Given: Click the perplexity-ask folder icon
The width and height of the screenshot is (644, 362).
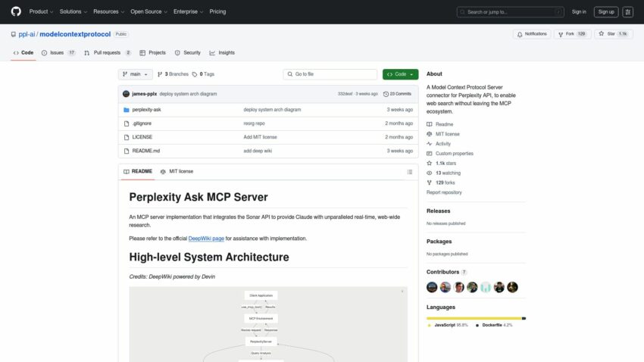Looking at the screenshot, I should tap(126, 110).
